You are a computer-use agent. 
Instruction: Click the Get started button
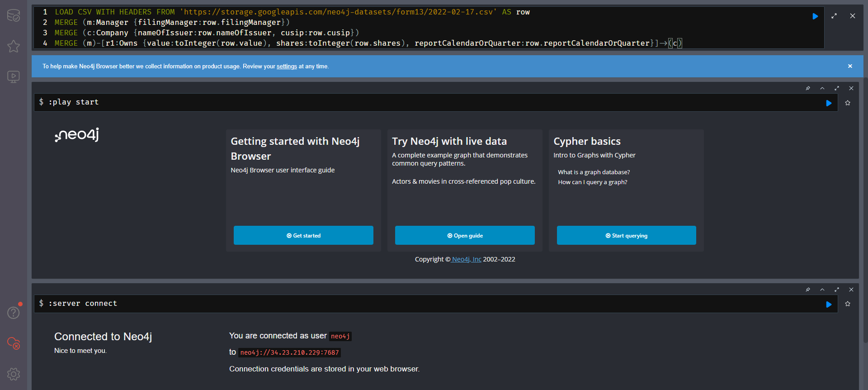tap(303, 235)
